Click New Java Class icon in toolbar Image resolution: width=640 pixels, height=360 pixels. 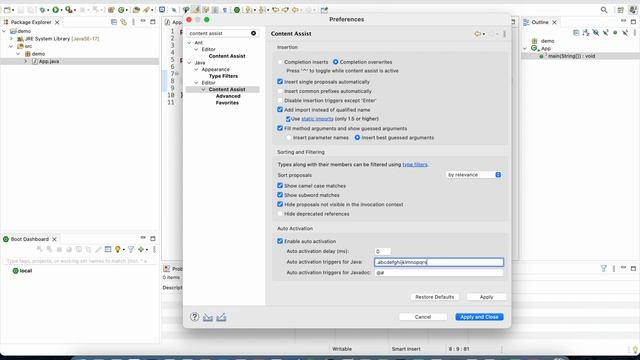coord(121,10)
